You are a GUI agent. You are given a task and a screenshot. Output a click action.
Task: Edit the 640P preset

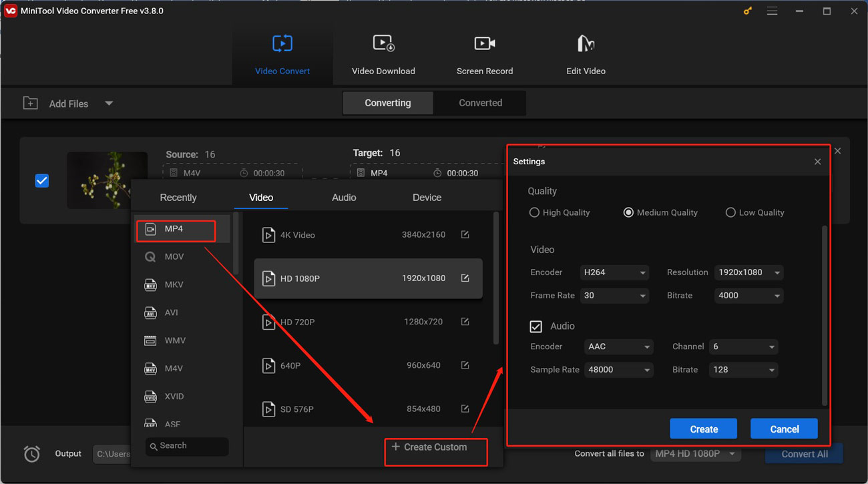click(x=465, y=366)
